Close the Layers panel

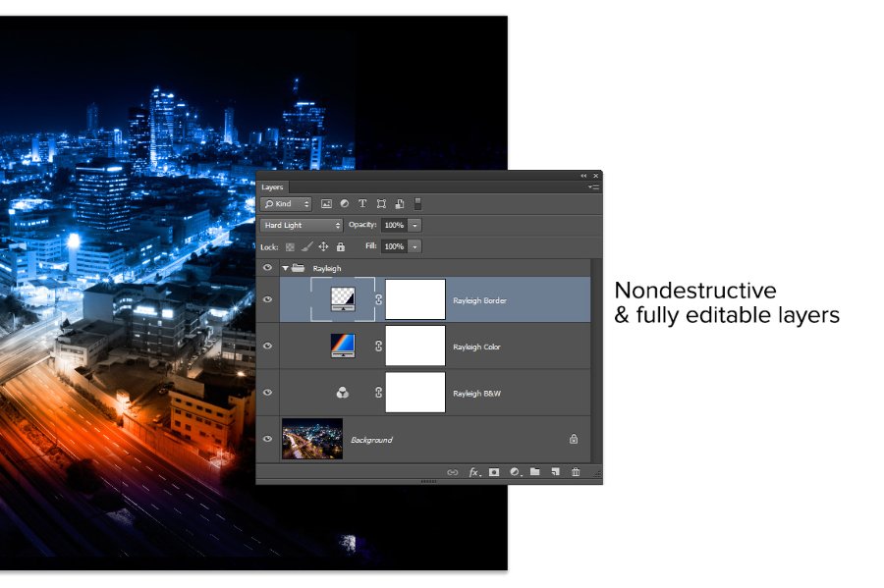click(596, 176)
